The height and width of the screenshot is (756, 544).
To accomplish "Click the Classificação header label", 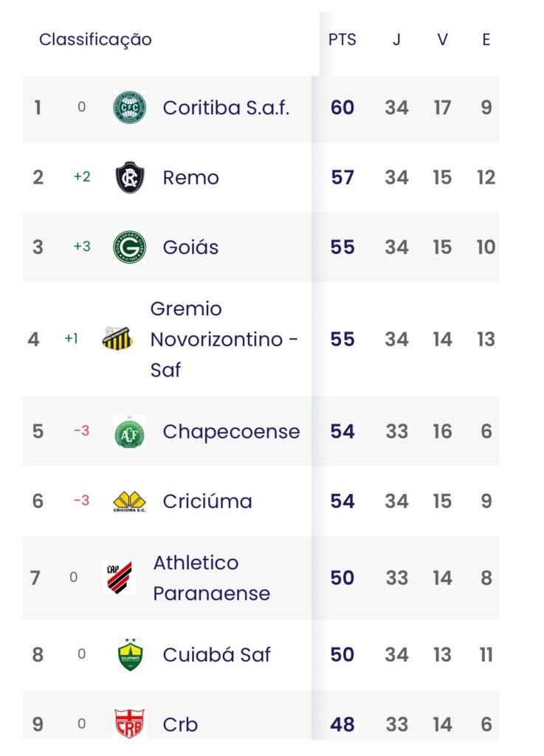I will pos(95,40).
